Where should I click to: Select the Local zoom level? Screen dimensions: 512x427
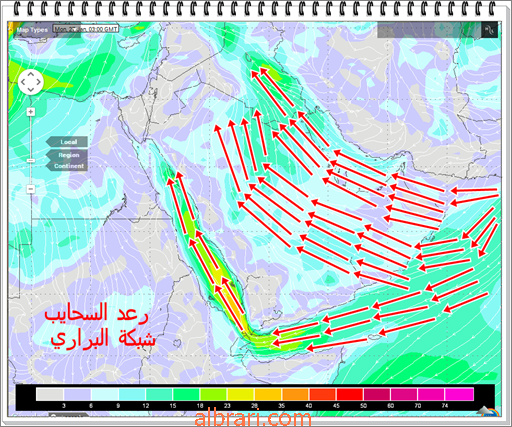[x=67, y=142]
